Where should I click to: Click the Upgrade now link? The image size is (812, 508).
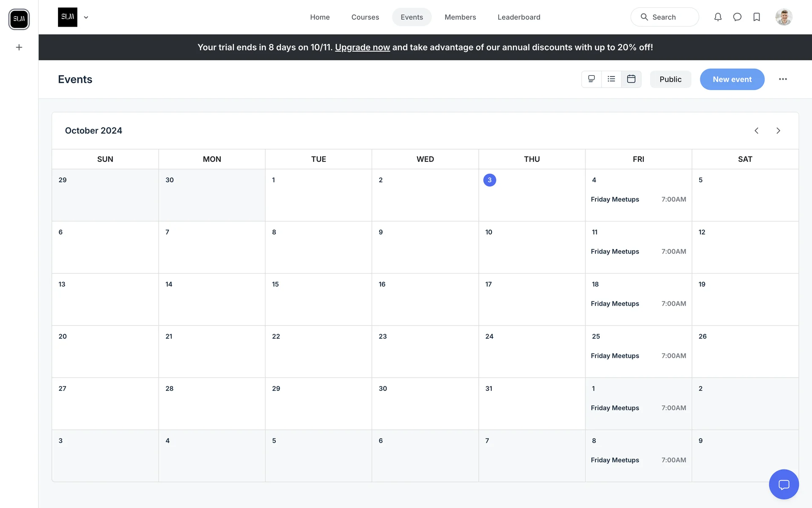(362, 47)
